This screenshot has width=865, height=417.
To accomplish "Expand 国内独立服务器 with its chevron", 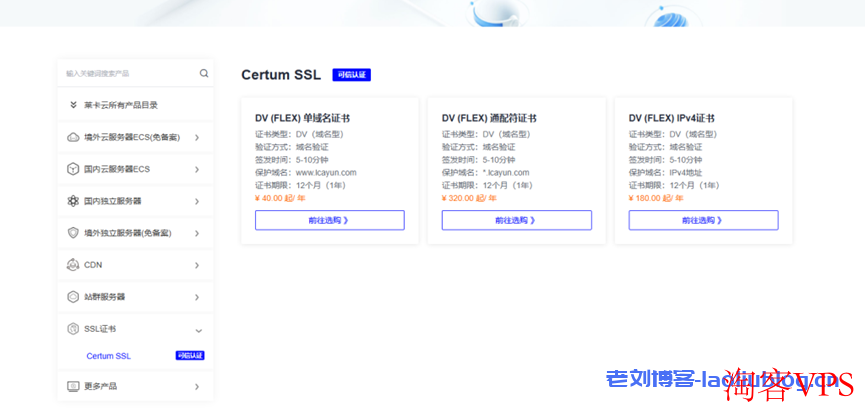I will 197,201.
